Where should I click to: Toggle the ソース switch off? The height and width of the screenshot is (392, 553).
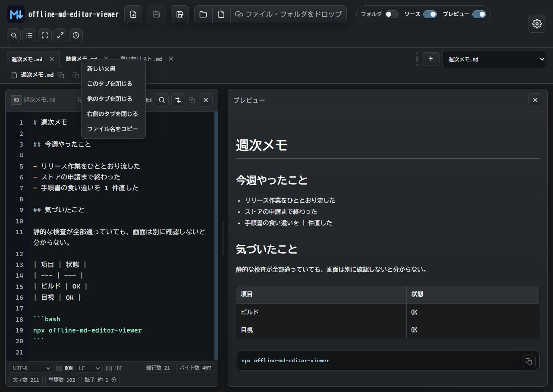[430, 14]
